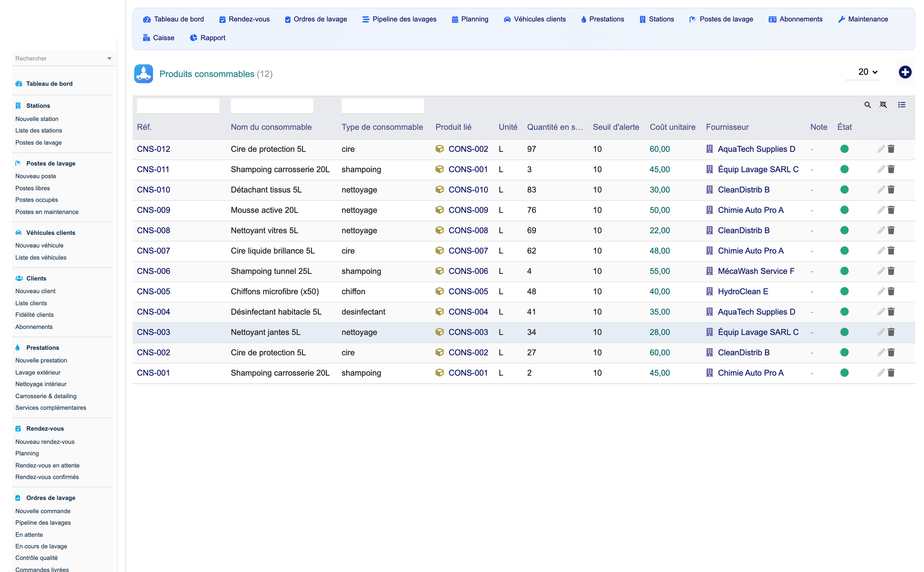
Task: Open Postes en maintenance sidebar link
Action: [x=47, y=212]
